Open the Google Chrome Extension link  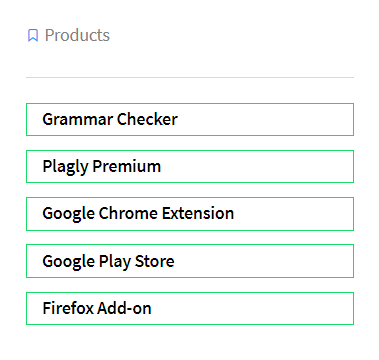190,214
